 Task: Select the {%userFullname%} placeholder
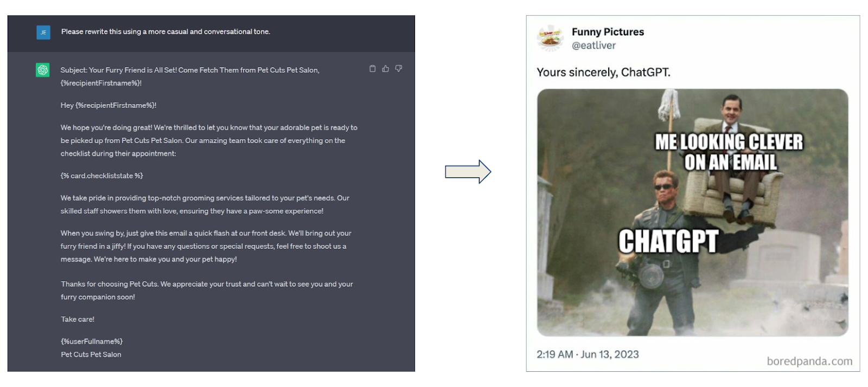[92, 342]
